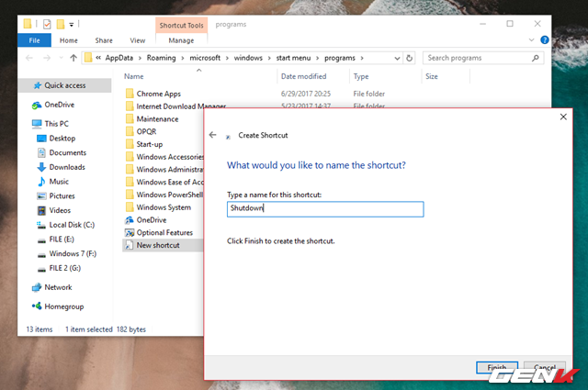Click the Properties quick access toolbar icon

[x=47, y=25]
